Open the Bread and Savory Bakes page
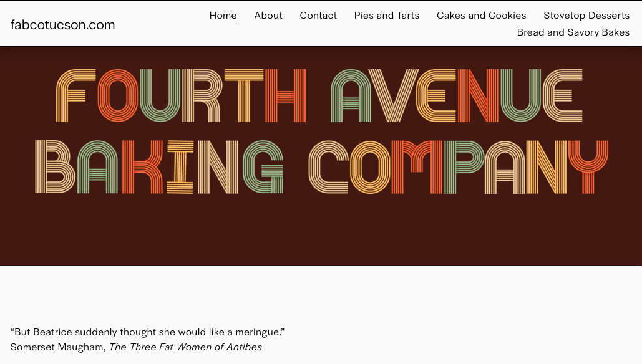Image resolution: width=642 pixels, height=364 pixels. (573, 32)
